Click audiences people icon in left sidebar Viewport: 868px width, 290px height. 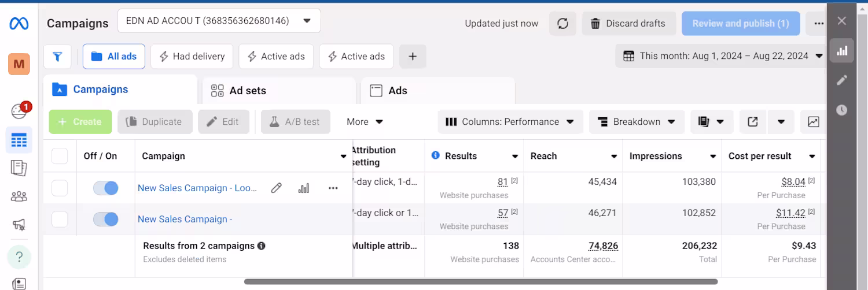pyautogui.click(x=19, y=196)
